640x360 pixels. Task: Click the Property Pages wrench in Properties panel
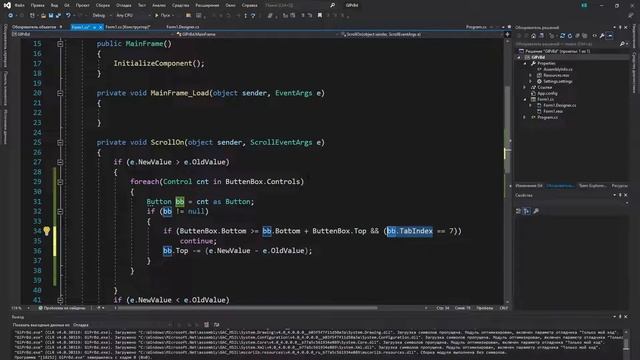[536, 211]
